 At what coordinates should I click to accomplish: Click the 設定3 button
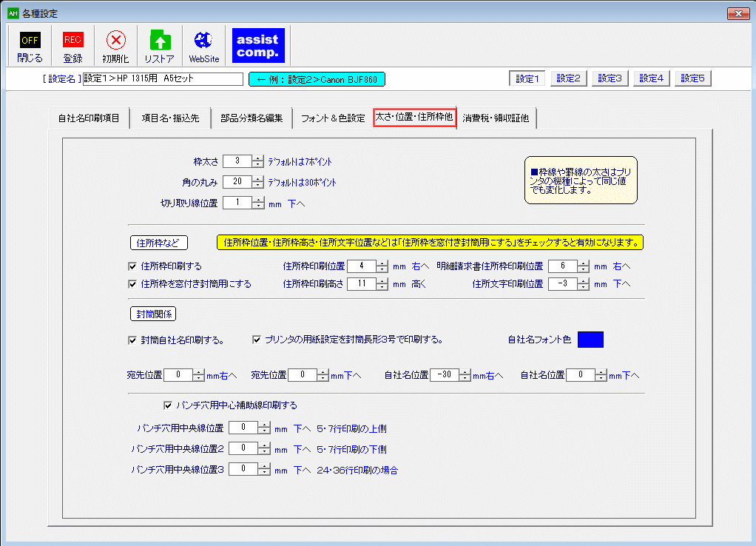(x=609, y=78)
